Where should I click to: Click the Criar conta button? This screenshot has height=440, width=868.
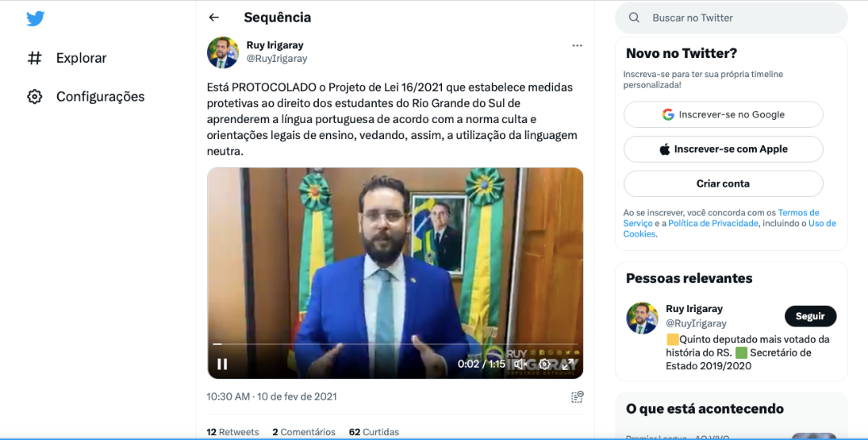[723, 183]
